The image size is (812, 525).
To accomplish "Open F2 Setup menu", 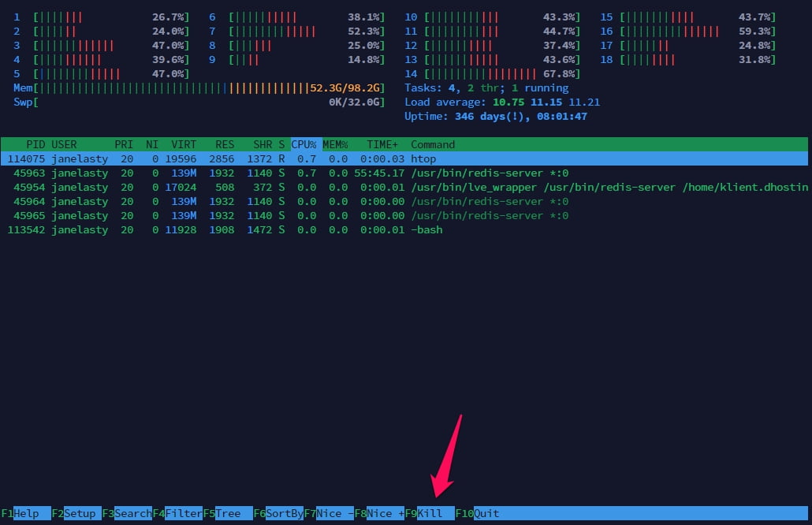I will (x=76, y=513).
